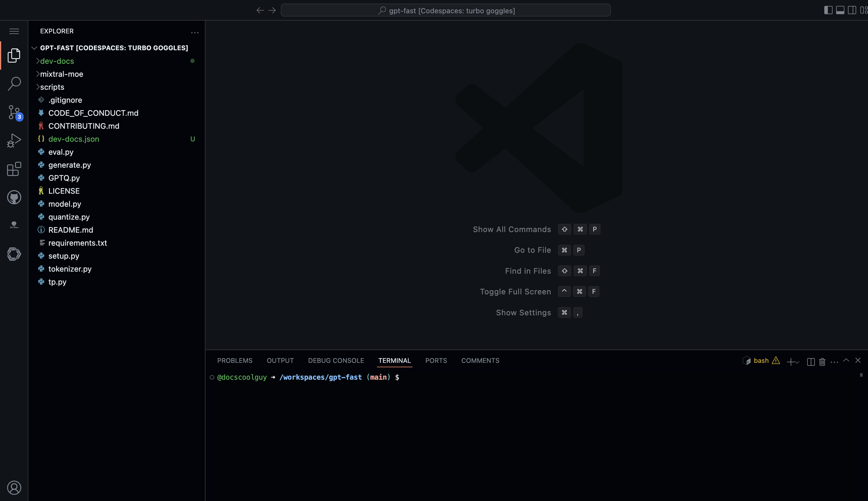Open Source Control view with 3 changes

[x=14, y=112]
